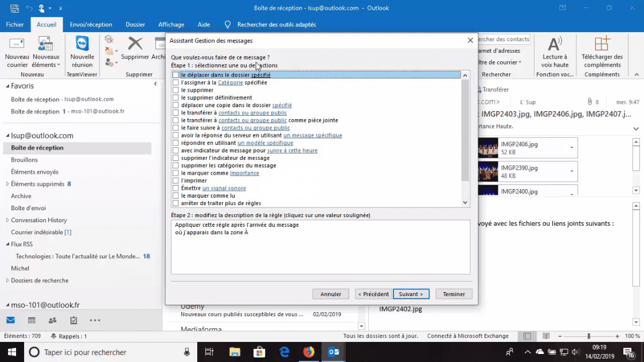Open Microsoft Store from taskbar
Screen dimensions: 644x362
259,352
